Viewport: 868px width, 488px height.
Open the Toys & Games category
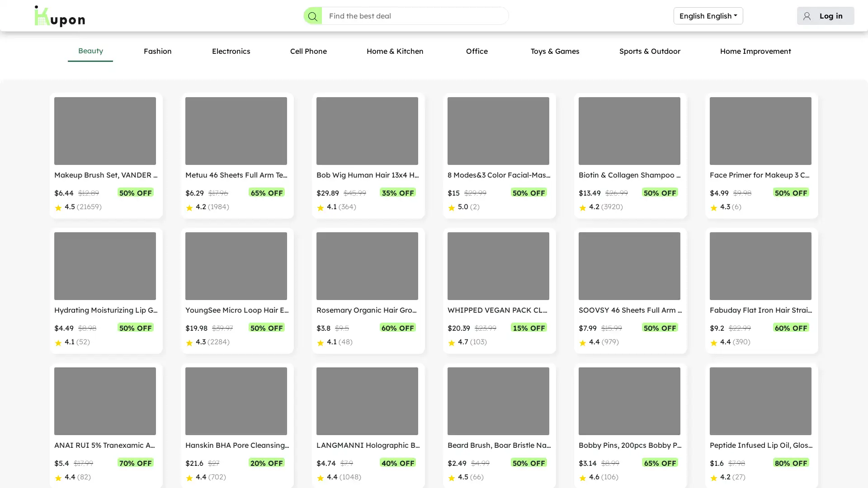pyautogui.click(x=555, y=51)
